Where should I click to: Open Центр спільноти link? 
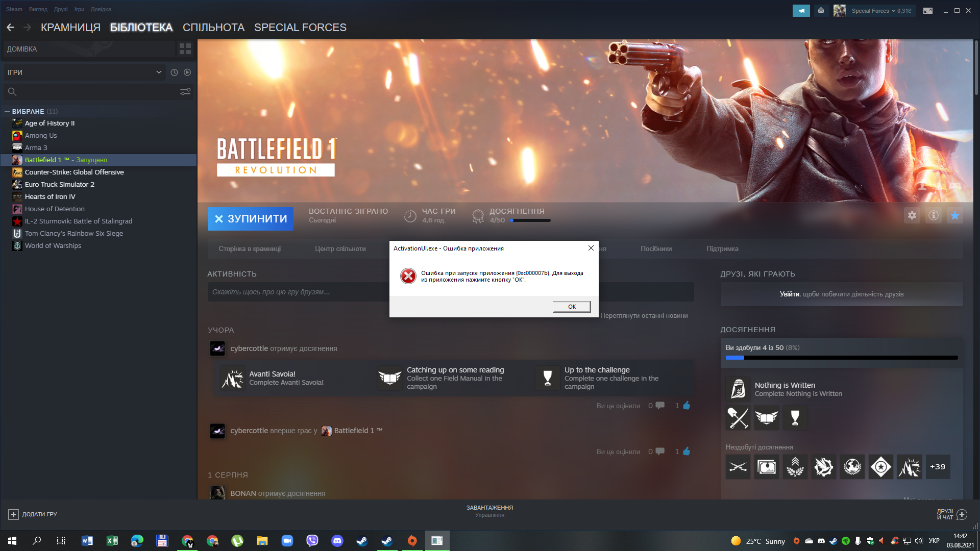(x=340, y=249)
